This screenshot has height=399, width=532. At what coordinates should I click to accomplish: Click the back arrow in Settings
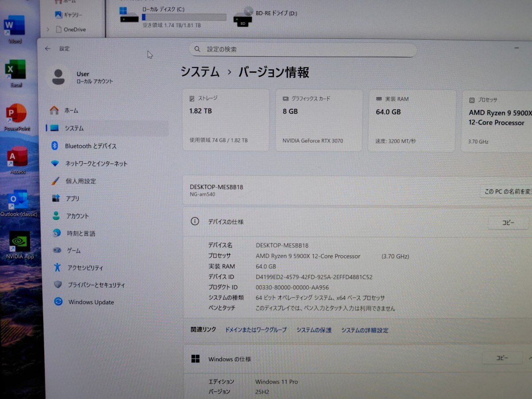pos(47,49)
